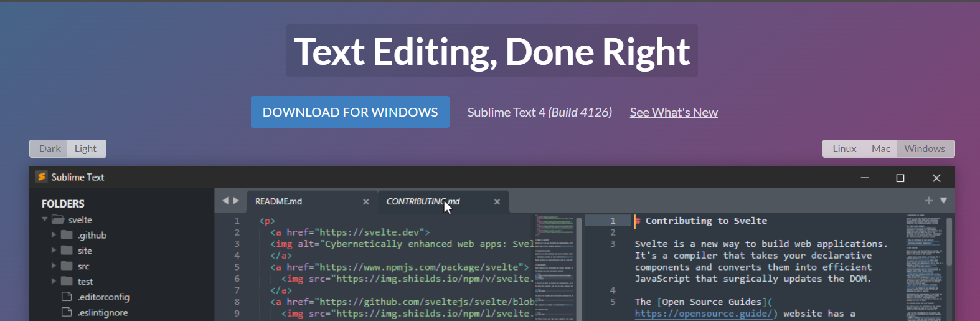This screenshot has width=980, height=321.
Task: Click the '<p>' tag on line 1
Action: [x=267, y=221]
